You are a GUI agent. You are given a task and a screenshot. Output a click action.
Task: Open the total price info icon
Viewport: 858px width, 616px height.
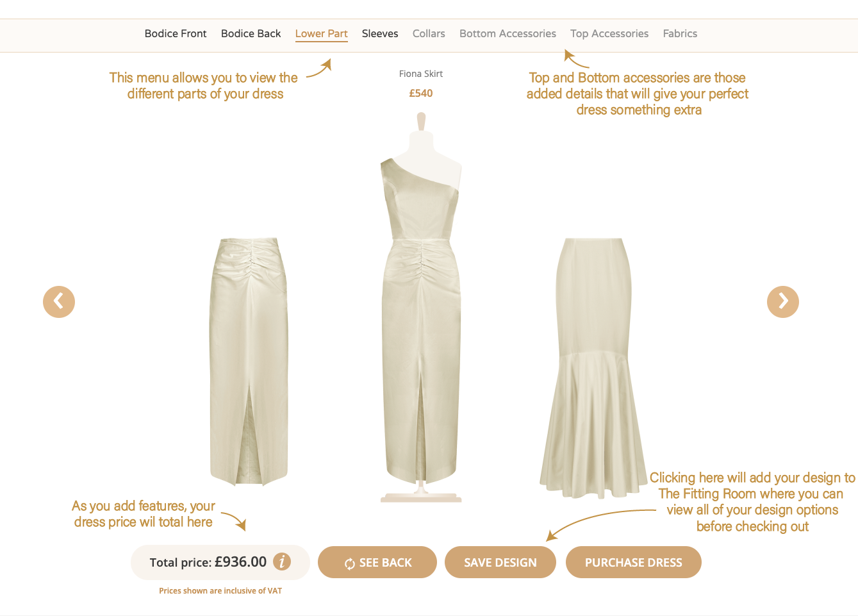pyautogui.click(x=282, y=562)
